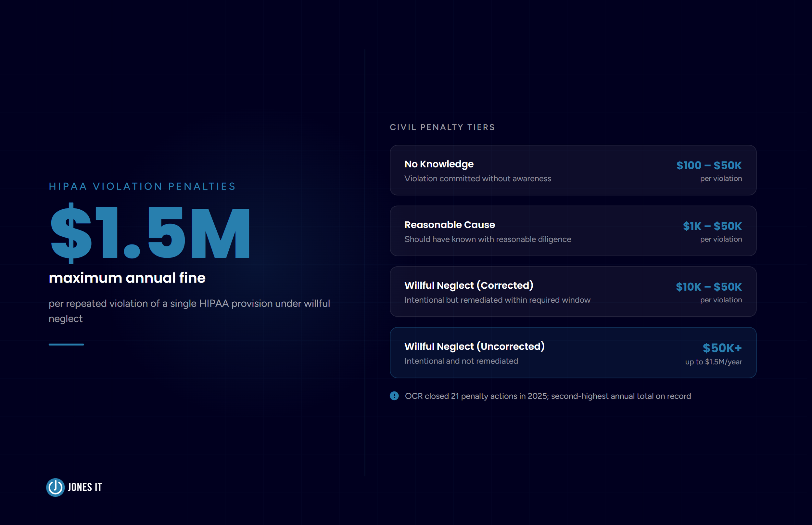Screen dimensions: 812x525
Task: Click the up to $1.5M/year label
Action: 713,362
